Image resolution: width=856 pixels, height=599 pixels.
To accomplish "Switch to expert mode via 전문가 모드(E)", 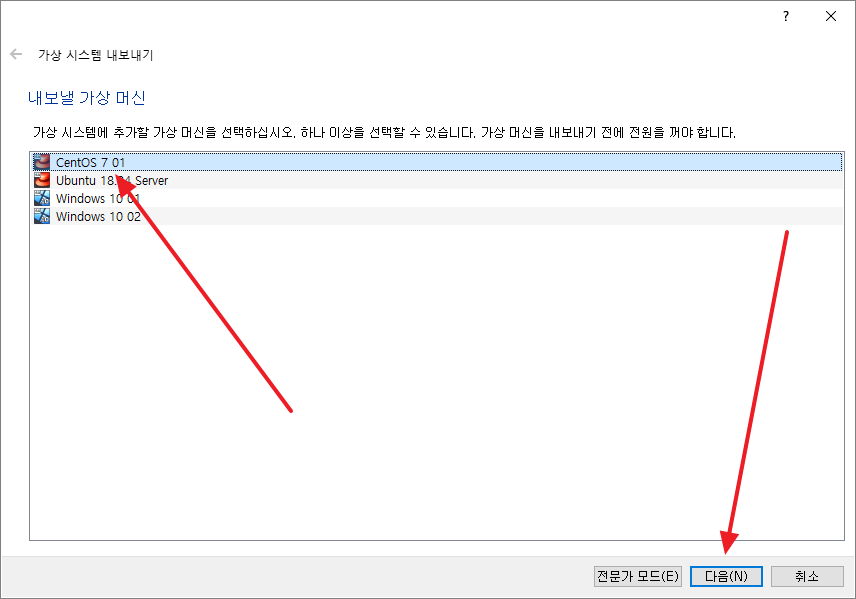I will coord(638,576).
